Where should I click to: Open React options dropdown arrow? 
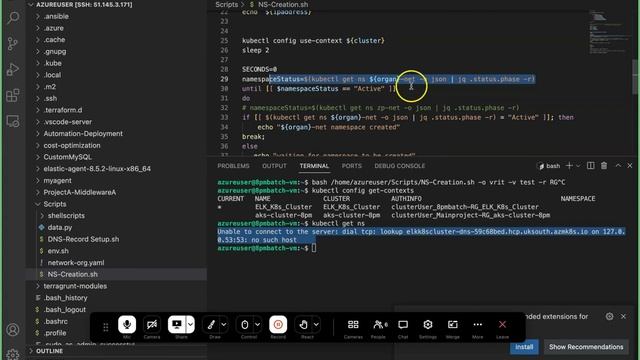click(316, 324)
